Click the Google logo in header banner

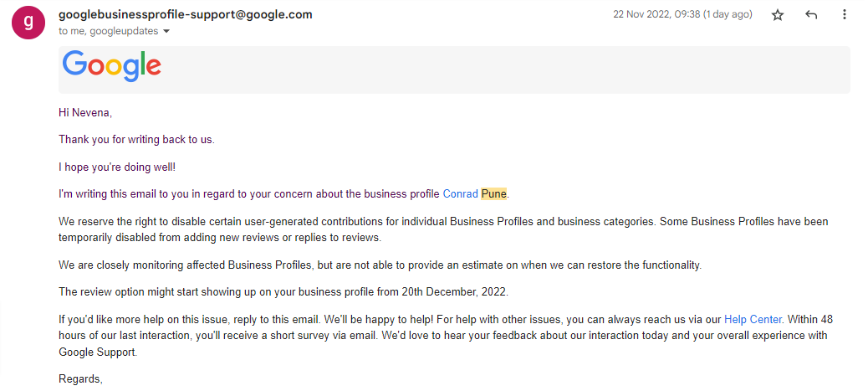click(112, 66)
